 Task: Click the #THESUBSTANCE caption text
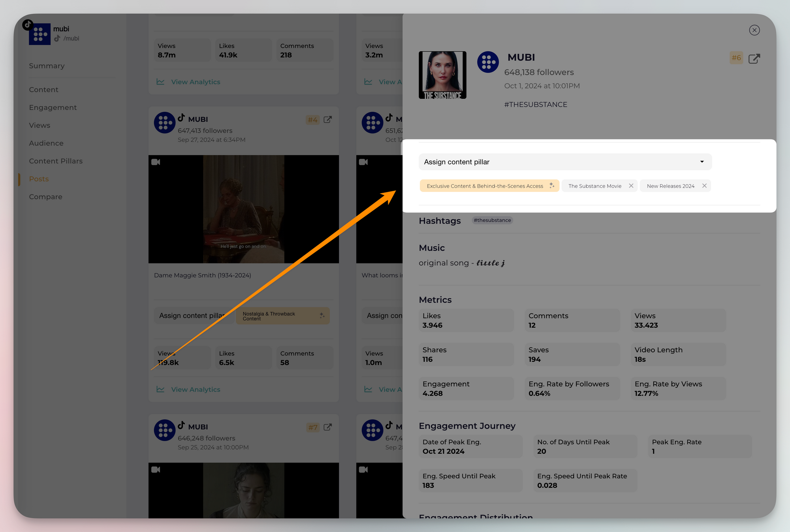click(536, 105)
